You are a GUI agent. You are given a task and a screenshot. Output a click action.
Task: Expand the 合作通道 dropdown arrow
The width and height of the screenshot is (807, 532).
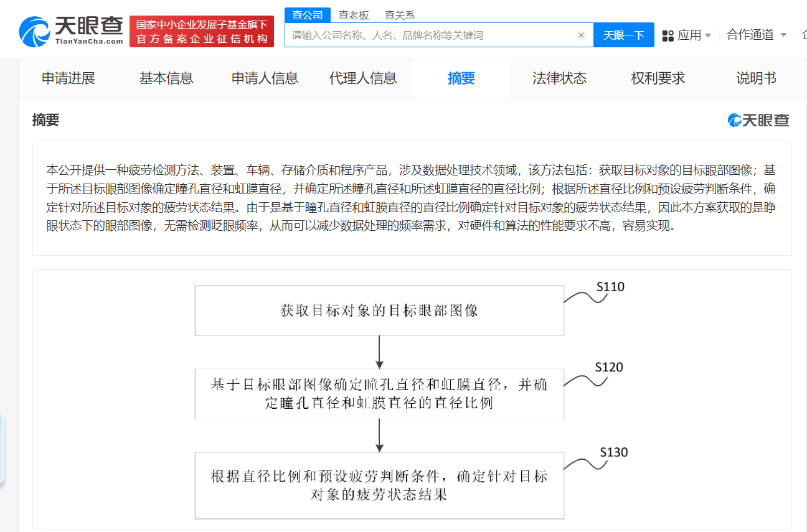pyautogui.click(x=784, y=35)
